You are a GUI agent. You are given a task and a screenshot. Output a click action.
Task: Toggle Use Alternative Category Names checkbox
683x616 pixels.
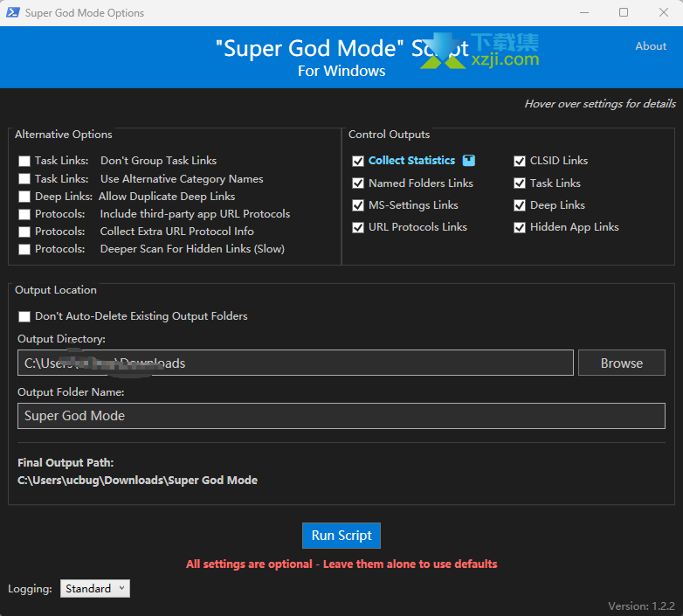[24, 179]
